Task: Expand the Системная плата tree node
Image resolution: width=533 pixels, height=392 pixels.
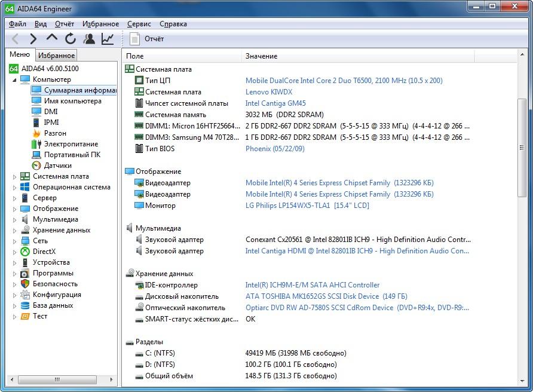Action: [14, 177]
